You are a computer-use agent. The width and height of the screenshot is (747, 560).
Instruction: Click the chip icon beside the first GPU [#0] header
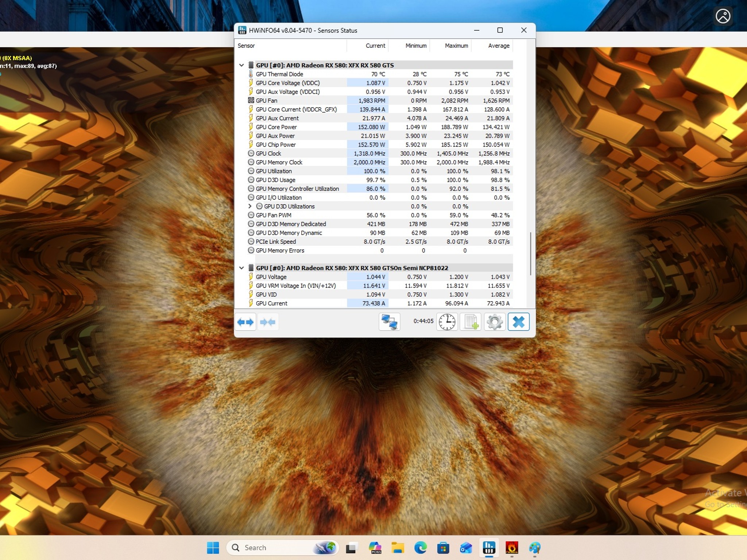[x=251, y=65]
